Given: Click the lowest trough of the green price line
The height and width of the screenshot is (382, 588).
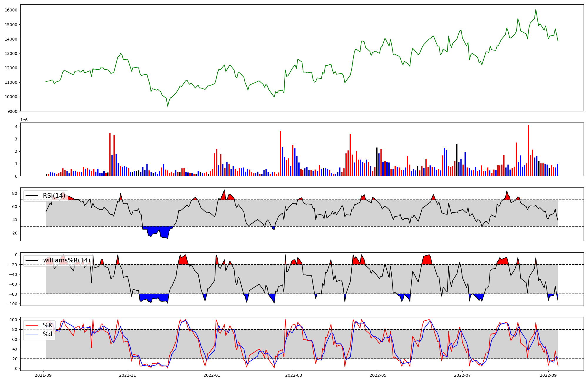Looking at the screenshot, I should 168,106.
